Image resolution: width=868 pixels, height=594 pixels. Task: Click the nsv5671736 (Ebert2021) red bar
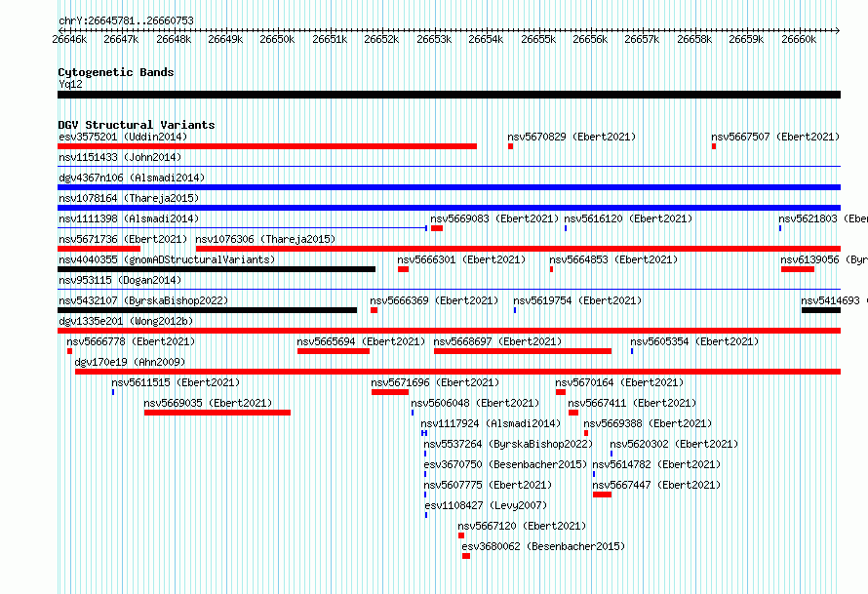click(x=99, y=249)
